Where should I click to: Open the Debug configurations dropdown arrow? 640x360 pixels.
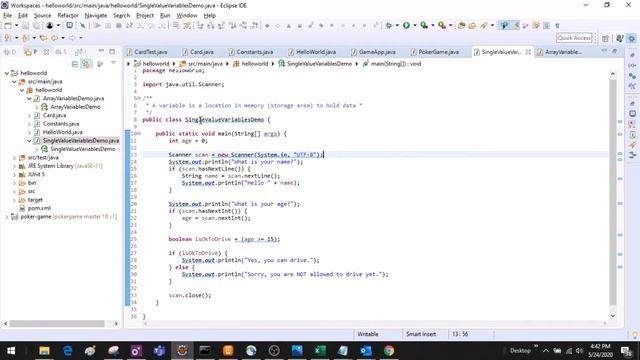pyautogui.click(x=397, y=25)
